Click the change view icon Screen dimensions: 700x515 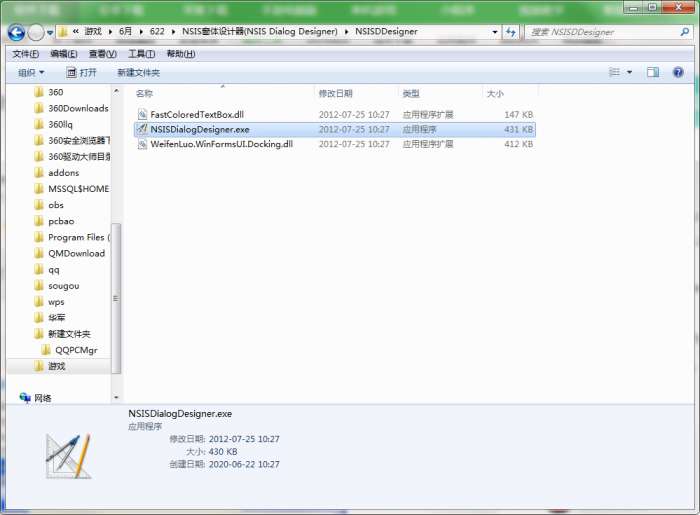tap(615, 72)
